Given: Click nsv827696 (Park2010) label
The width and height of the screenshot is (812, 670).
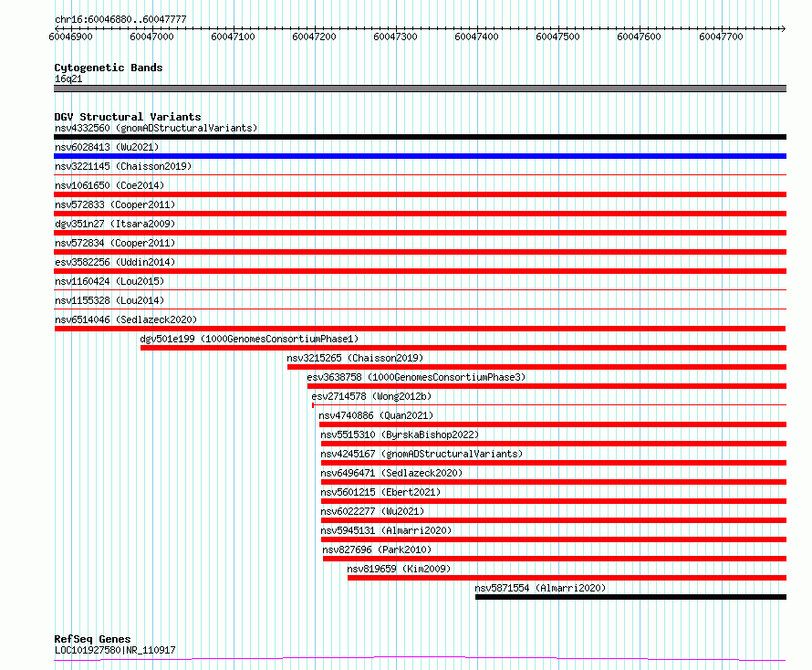Looking at the screenshot, I should click(377, 550).
